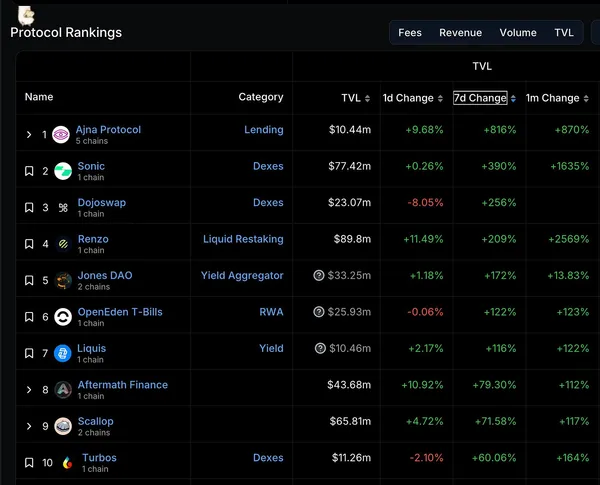Sort by the TVL column arrows
The width and height of the screenshot is (600, 485).
pyautogui.click(x=367, y=98)
